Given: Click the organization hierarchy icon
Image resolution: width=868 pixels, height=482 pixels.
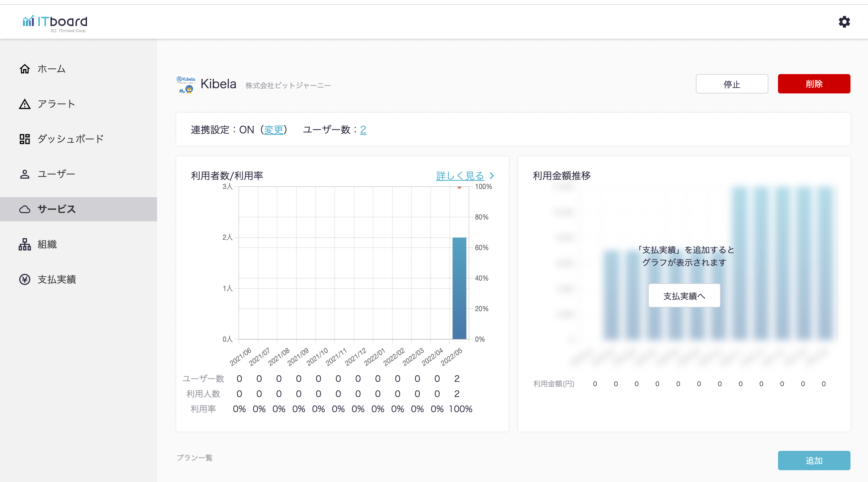Looking at the screenshot, I should (24, 244).
